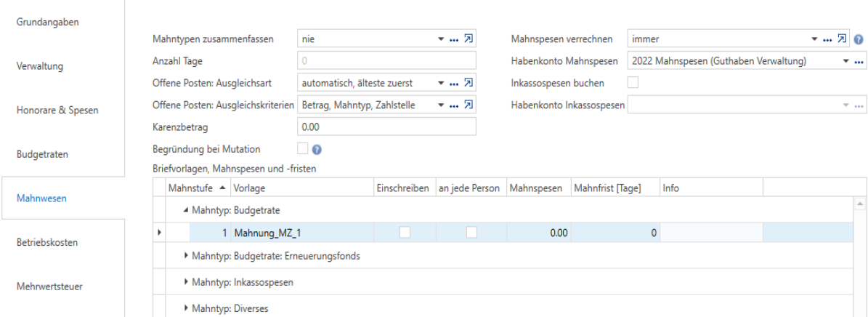Expand Mahntyp: Inkassospesen group
Image resolution: width=868 pixels, height=317 pixels.
point(186,282)
